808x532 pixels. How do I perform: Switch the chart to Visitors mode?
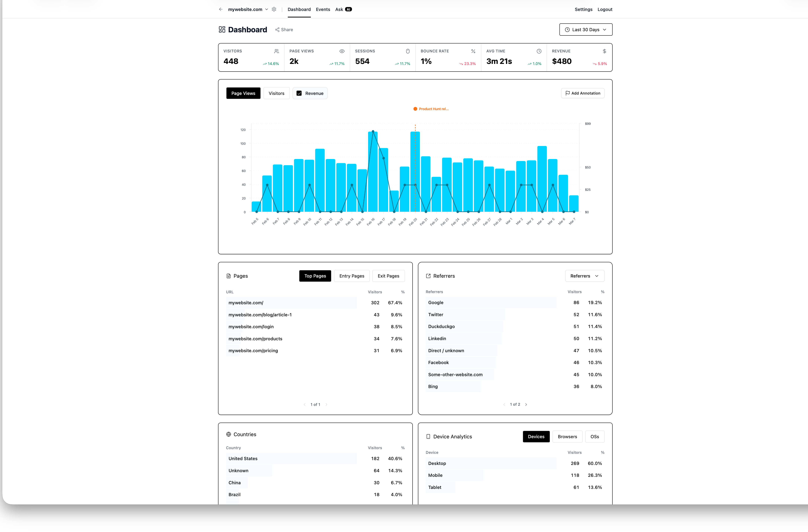pyautogui.click(x=276, y=93)
